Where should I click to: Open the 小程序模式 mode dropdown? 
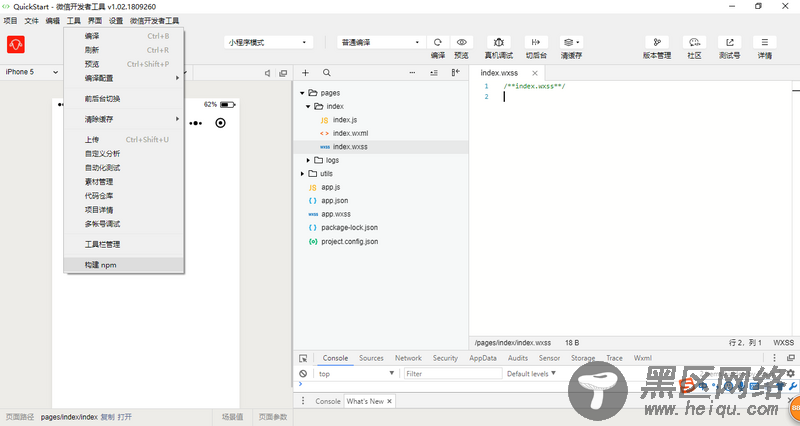click(268, 42)
